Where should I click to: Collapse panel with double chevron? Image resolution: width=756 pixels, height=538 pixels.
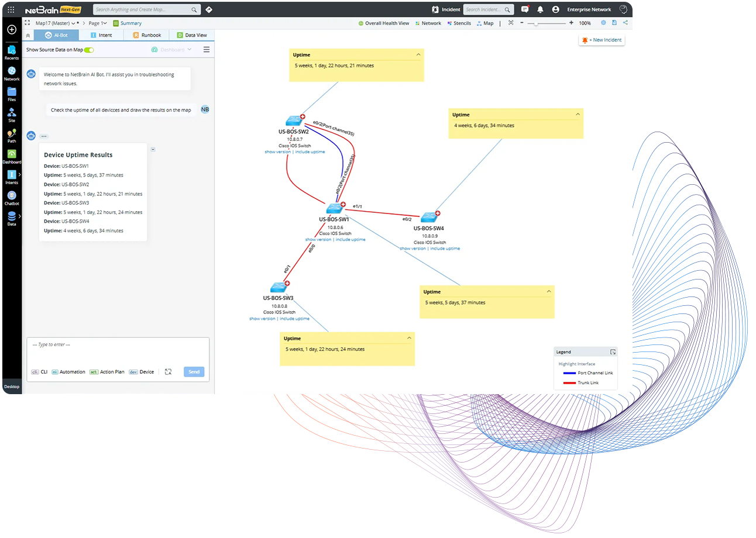29,35
